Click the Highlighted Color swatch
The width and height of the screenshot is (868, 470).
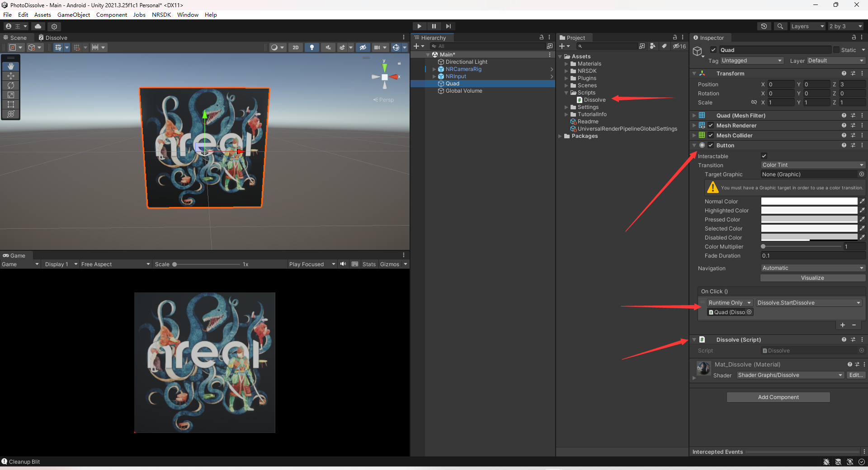809,211
